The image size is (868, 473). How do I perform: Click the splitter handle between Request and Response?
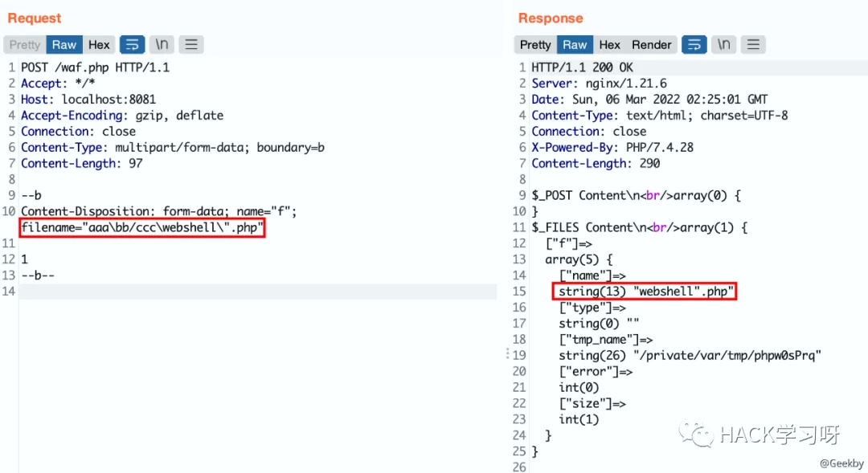(x=507, y=354)
